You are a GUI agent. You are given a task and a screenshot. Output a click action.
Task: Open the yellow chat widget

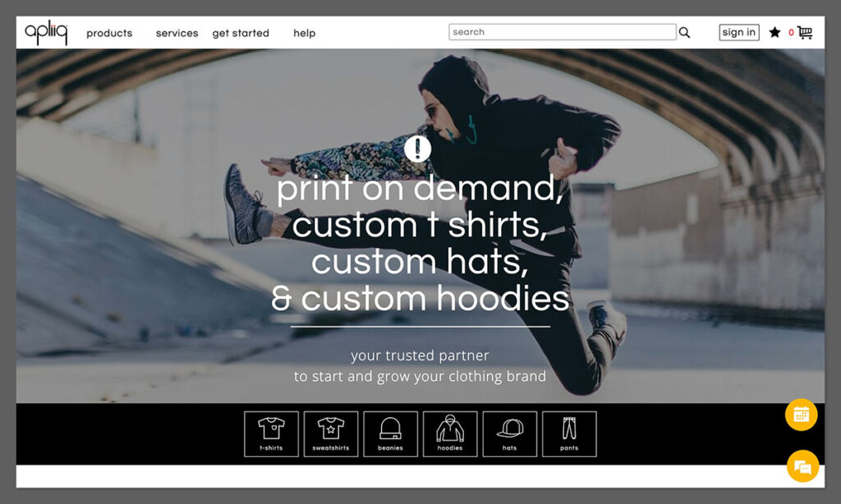click(802, 466)
